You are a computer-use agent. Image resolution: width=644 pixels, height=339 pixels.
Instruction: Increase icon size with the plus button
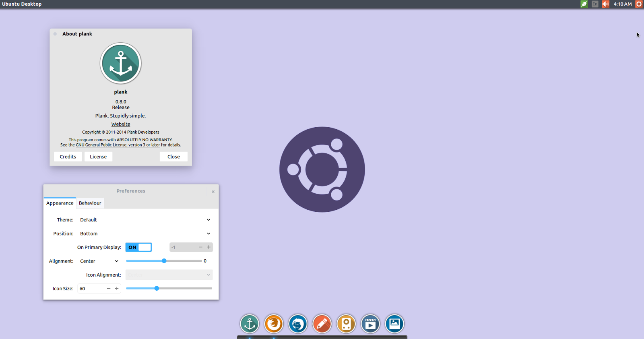click(117, 288)
